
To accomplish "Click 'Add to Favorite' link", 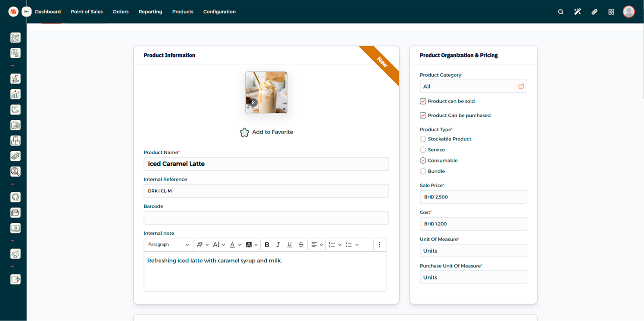I will tap(266, 132).
